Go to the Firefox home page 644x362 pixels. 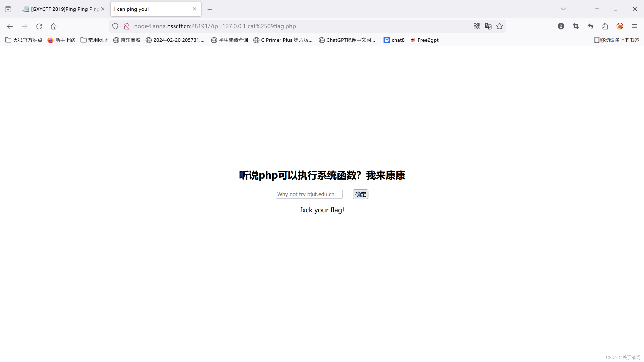pos(54,26)
